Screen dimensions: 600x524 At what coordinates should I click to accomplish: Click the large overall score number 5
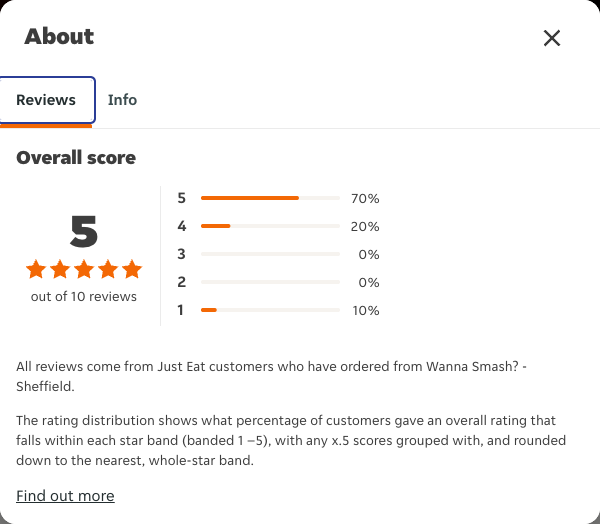click(84, 231)
